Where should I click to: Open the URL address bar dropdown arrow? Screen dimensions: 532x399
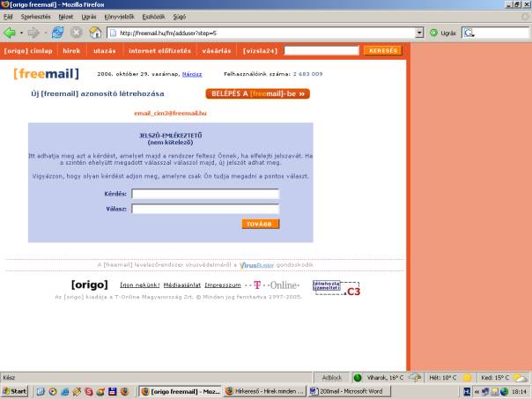click(418, 33)
